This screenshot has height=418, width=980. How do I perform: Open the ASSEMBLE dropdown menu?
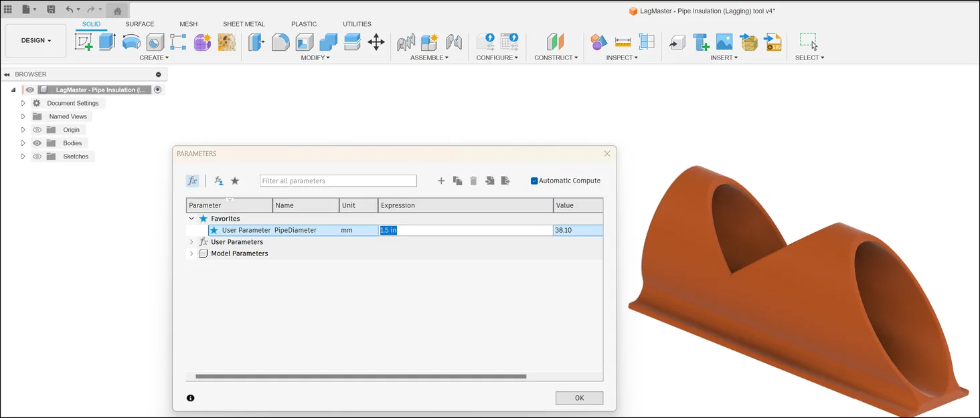(x=429, y=58)
